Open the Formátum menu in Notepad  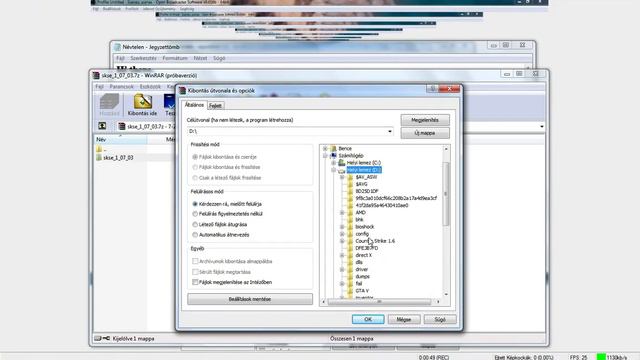(175, 58)
